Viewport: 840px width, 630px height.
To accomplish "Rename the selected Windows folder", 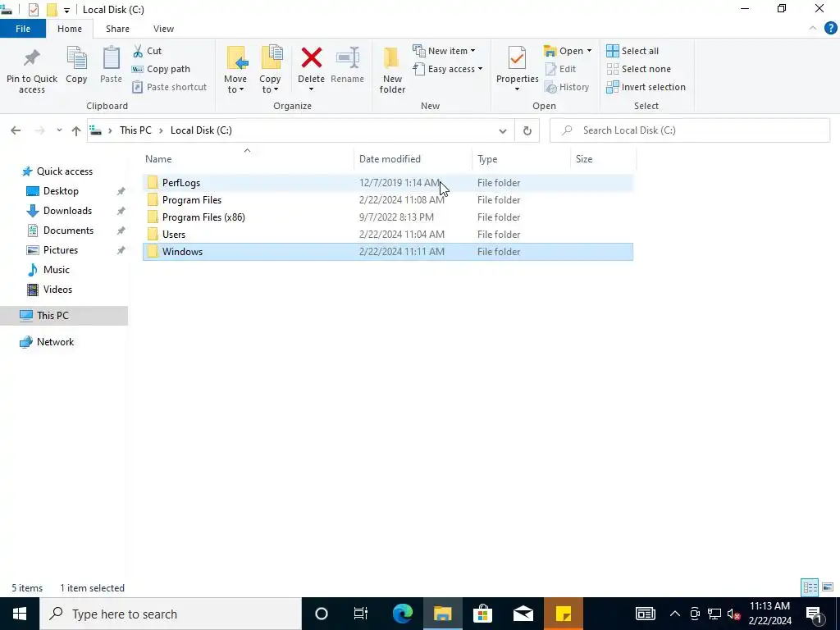I will click(x=347, y=66).
